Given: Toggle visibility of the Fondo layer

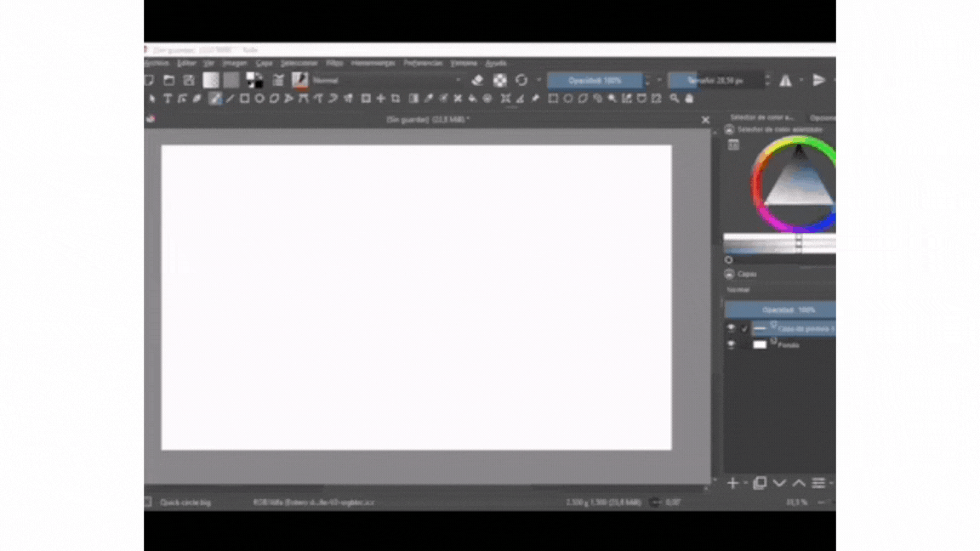Looking at the screenshot, I should pyautogui.click(x=731, y=344).
